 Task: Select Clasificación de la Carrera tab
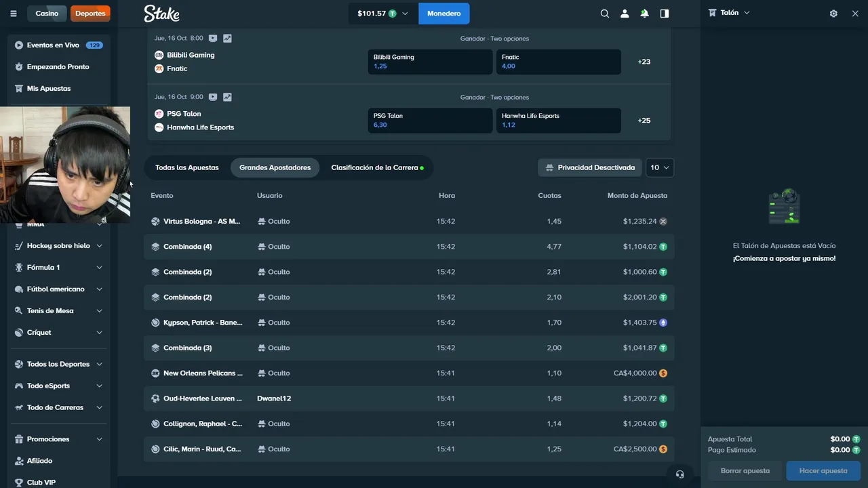point(377,167)
